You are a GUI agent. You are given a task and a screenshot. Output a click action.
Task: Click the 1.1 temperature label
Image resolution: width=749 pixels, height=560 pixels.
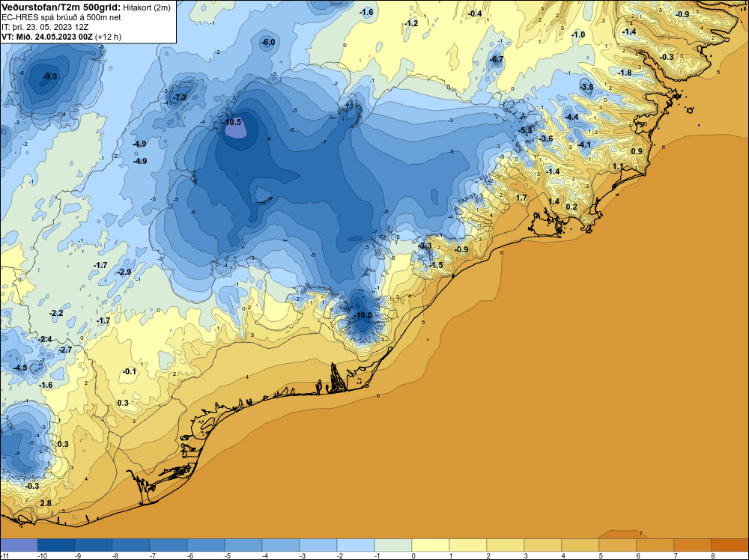(x=618, y=167)
